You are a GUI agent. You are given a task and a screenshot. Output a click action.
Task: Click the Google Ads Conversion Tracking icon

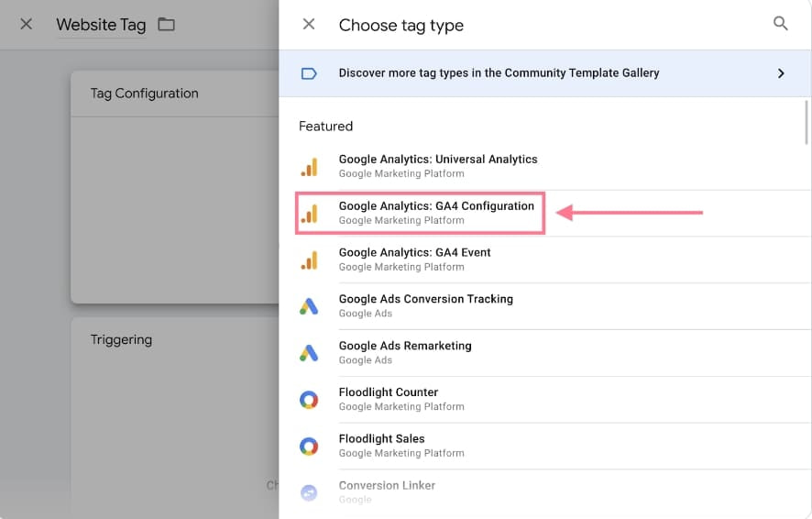coord(309,306)
